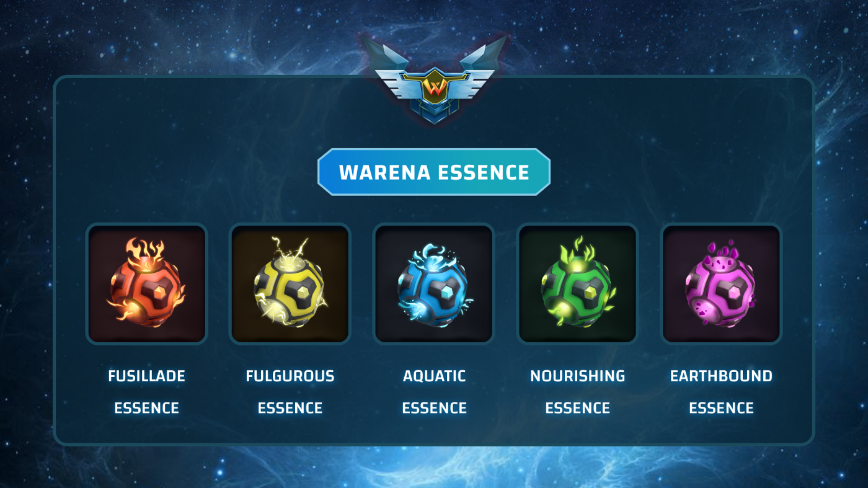This screenshot has height=488, width=868.
Task: Click the Aquatic Essence label
Action: tap(434, 392)
